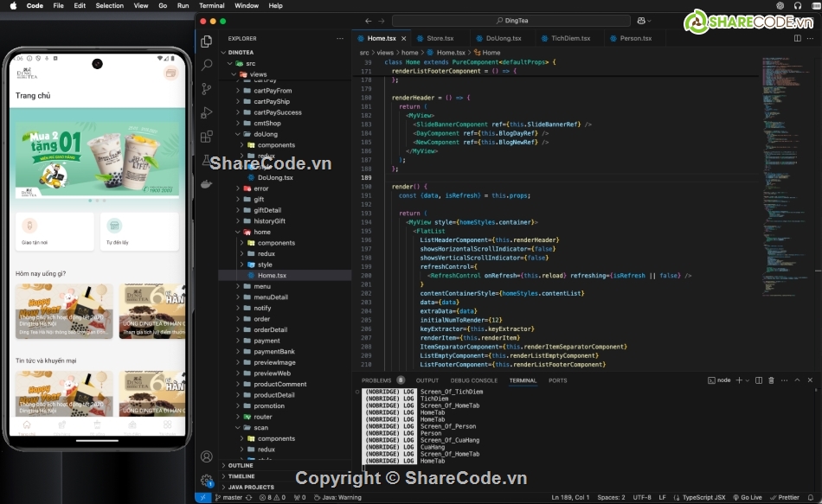
Task: Click Ln 189, Col 1 in status bar
Action: 570,497
